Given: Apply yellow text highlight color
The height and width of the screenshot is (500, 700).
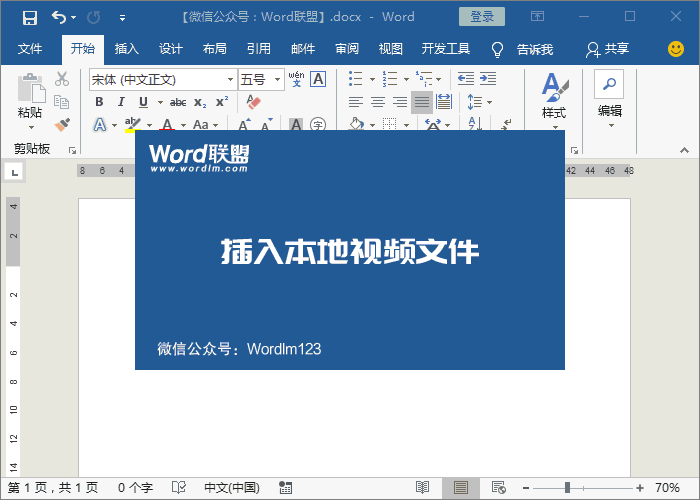Looking at the screenshot, I should click(133, 125).
